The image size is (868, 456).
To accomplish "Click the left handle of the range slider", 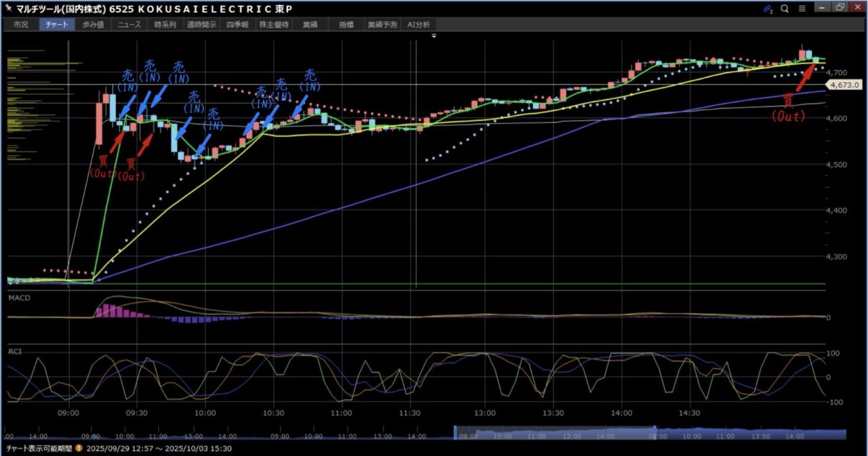I will point(455,434).
